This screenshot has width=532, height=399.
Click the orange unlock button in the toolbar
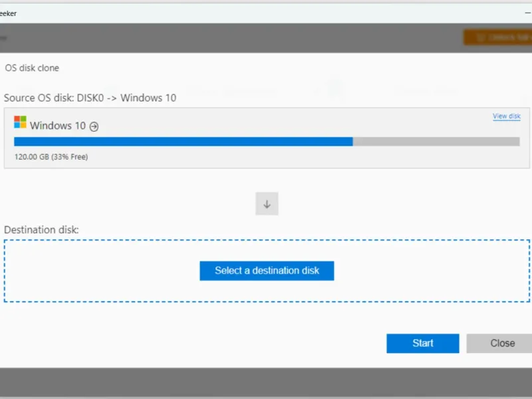point(497,37)
